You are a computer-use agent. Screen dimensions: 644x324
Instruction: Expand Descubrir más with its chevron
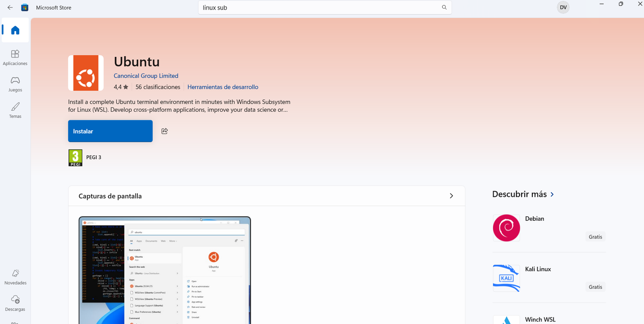552,194
